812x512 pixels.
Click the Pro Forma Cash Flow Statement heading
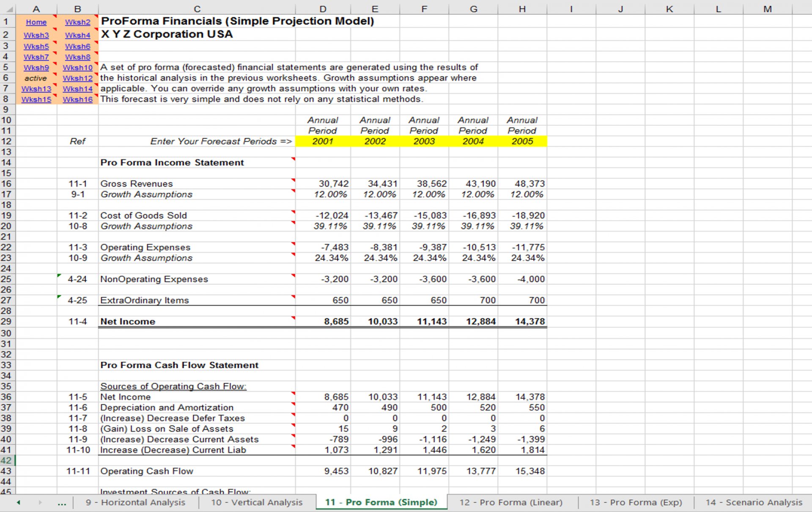coord(179,365)
